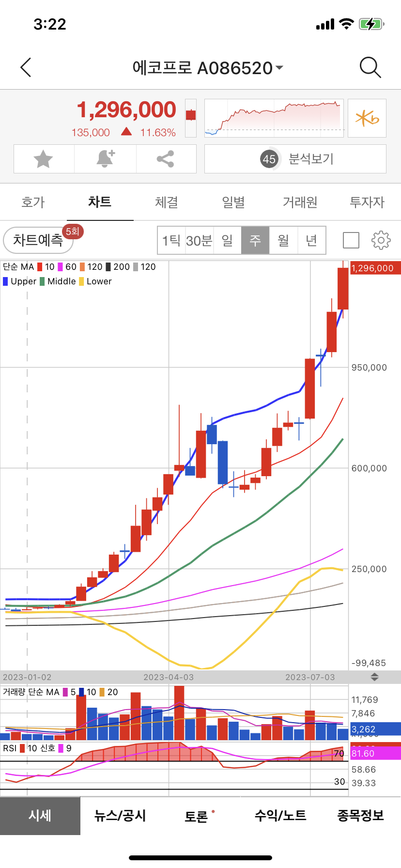This screenshot has width=401, height=868.
Task: Share this stock via share icon
Action: point(166,159)
